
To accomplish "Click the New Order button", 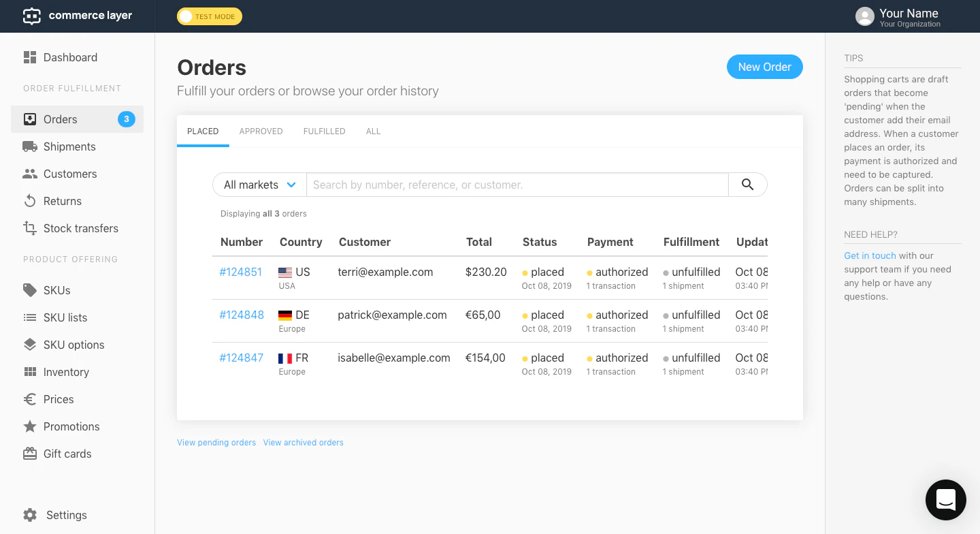I will point(764,67).
